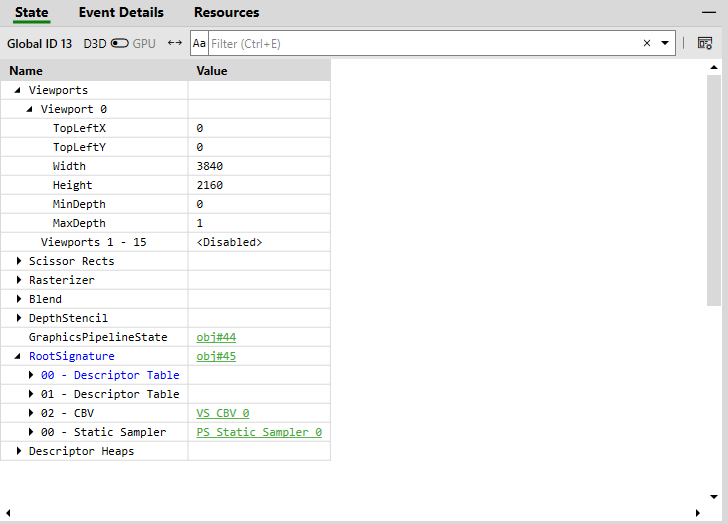Collapse the Viewports tree node
Image resolution: width=728 pixels, height=524 pixels.
[18, 90]
